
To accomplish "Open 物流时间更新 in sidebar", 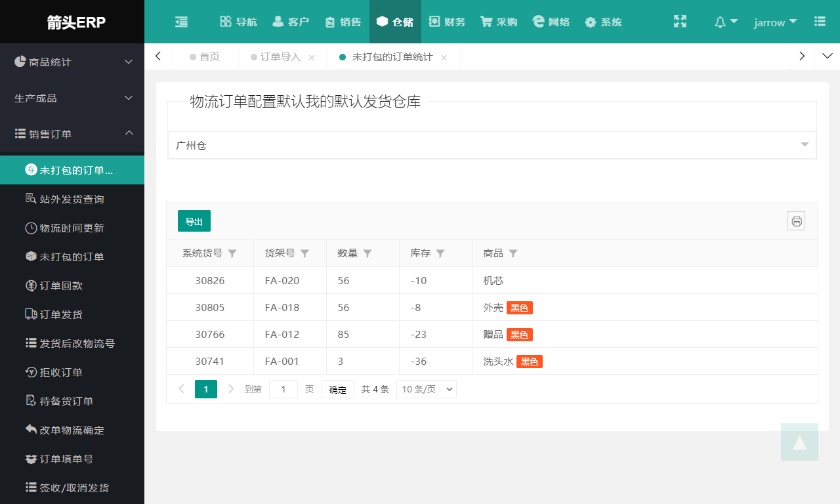I will point(72,228).
